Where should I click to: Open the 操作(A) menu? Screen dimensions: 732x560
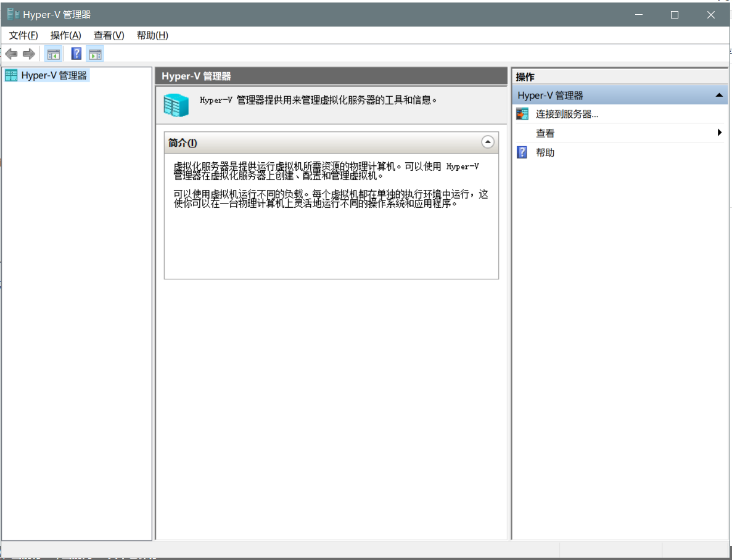[66, 36]
